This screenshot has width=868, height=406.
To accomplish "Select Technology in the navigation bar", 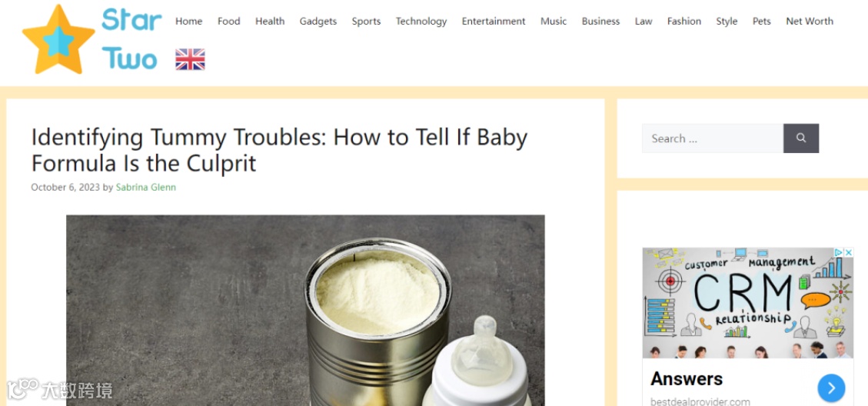I will click(x=421, y=21).
